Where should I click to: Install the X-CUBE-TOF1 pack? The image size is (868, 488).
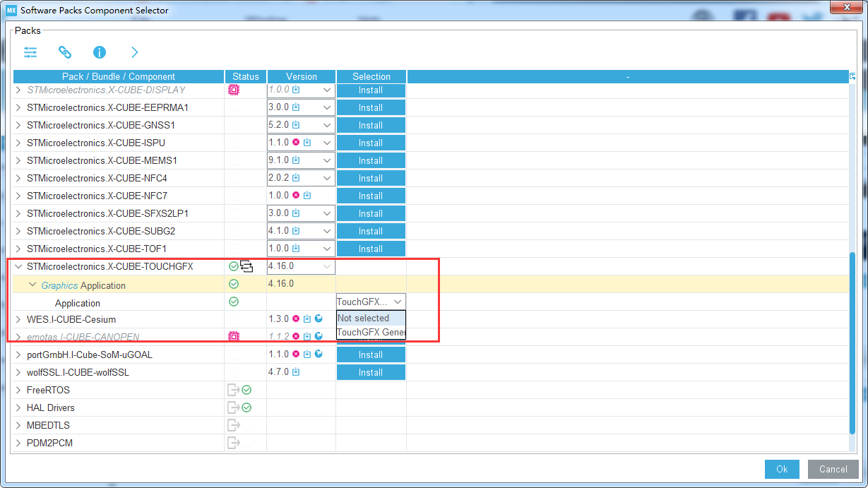pos(371,249)
